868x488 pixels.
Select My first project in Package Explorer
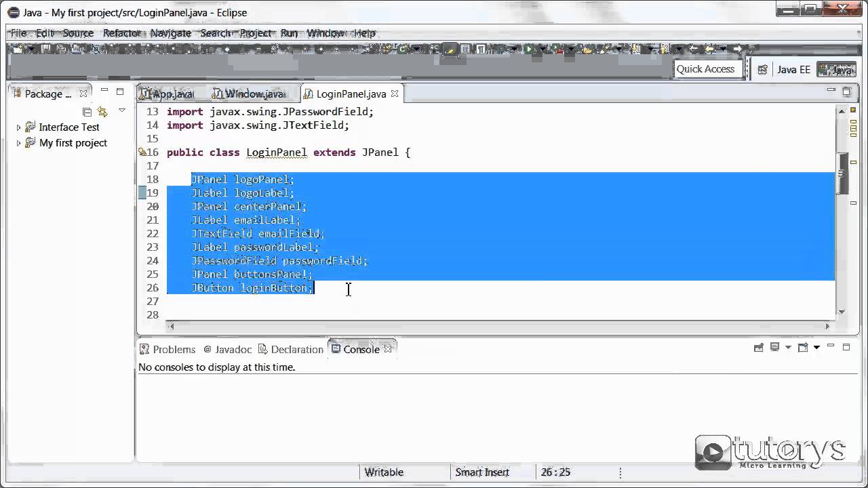pos(73,142)
